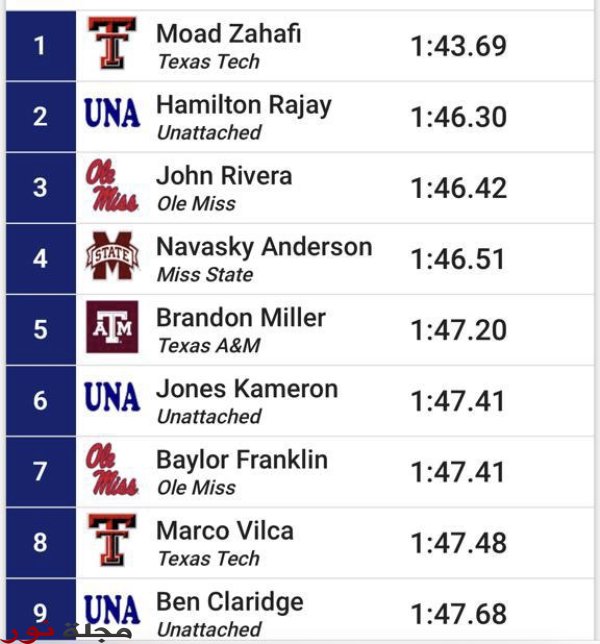Click Ole Miss logo beside John Rivera
600x644 pixels.
(x=112, y=185)
